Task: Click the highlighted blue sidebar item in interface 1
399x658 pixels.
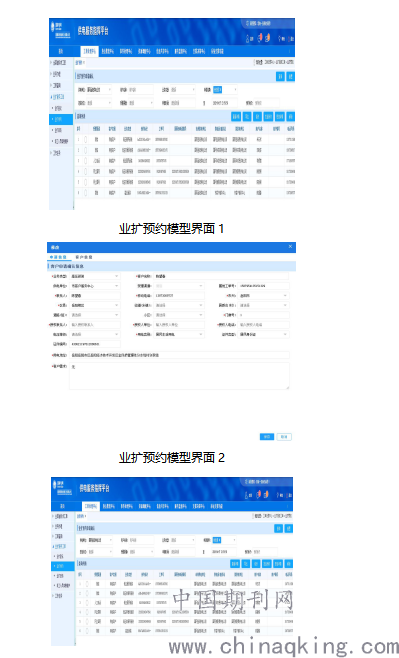Action: [61, 119]
